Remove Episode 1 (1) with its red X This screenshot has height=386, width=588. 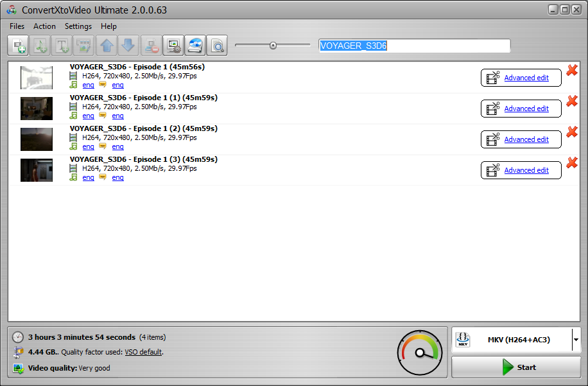[572, 101]
